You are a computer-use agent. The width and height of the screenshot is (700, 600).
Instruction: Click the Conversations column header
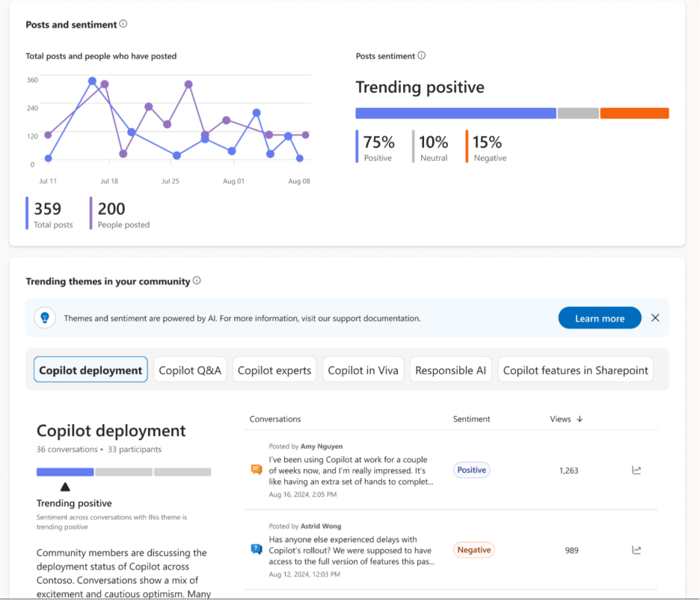(275, 419)
